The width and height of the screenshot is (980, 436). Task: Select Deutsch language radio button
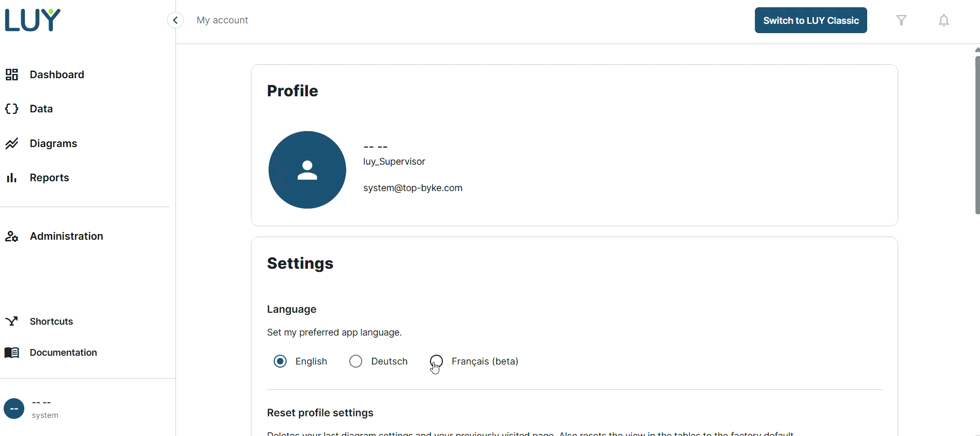click(356, 361)
